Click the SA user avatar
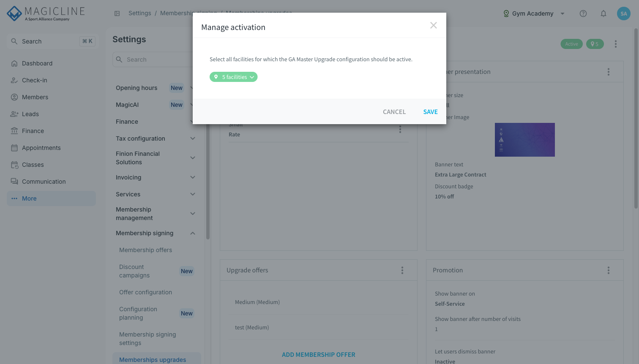 tap(624, 14)
